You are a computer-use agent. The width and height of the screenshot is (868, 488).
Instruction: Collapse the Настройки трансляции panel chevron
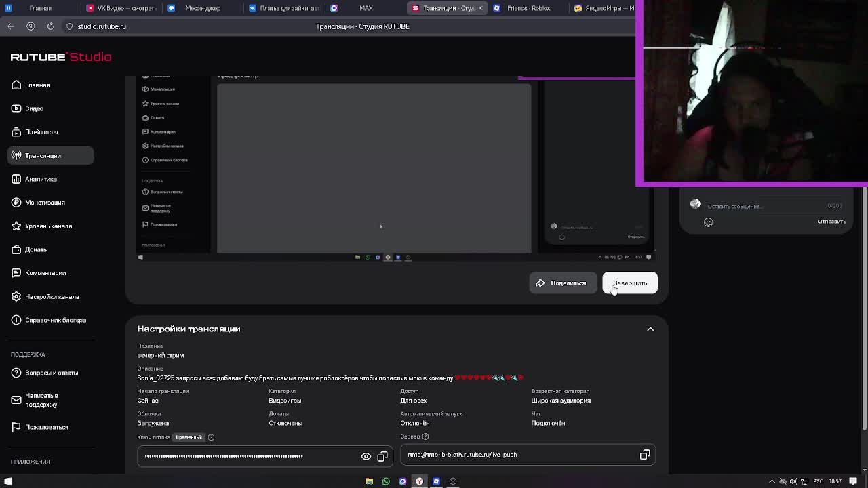tap(650, 329)
